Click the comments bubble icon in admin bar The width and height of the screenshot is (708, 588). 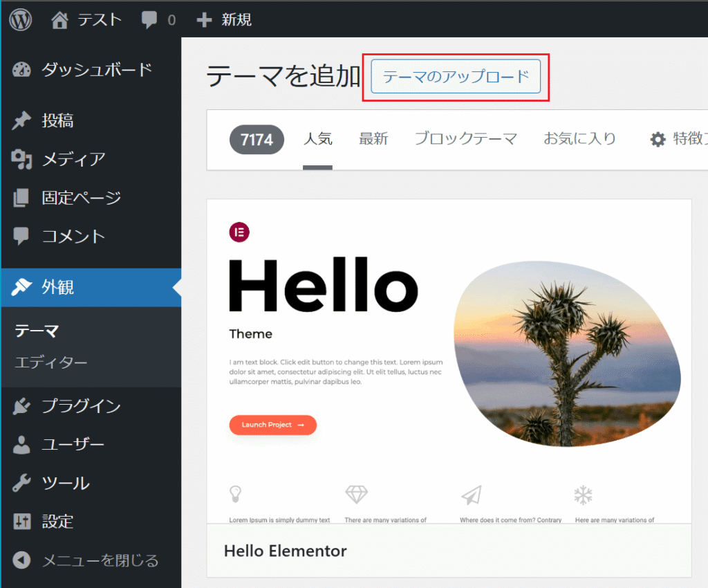[x=149, y=19]
